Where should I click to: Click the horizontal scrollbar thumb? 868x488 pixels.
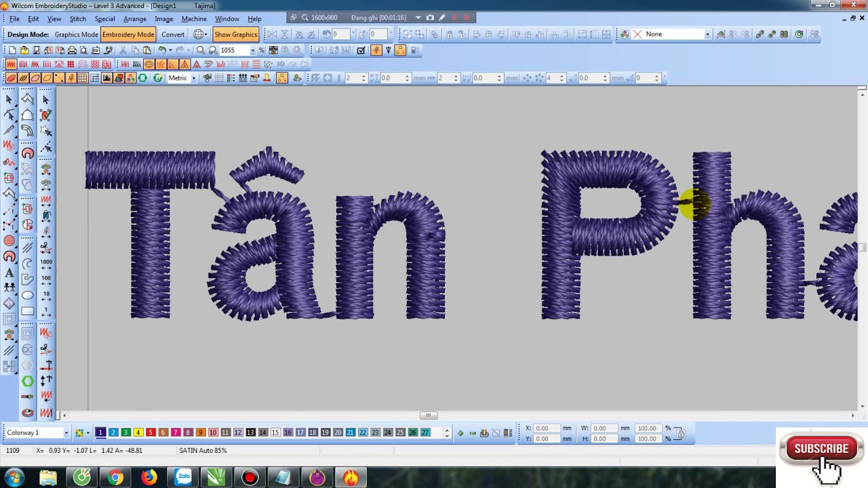428,415
